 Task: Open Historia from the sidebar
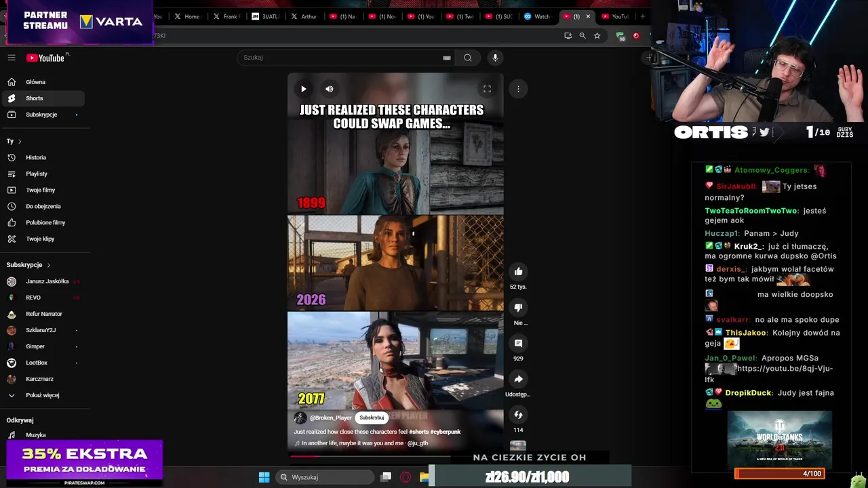(42, 157)
